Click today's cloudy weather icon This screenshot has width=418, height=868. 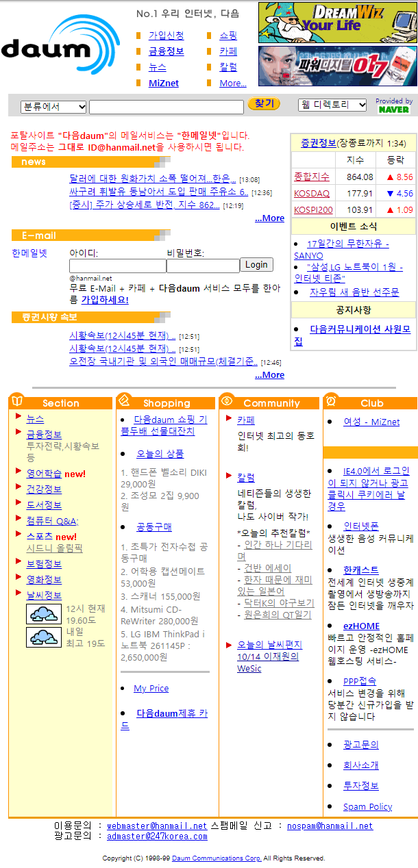point(44,613)
